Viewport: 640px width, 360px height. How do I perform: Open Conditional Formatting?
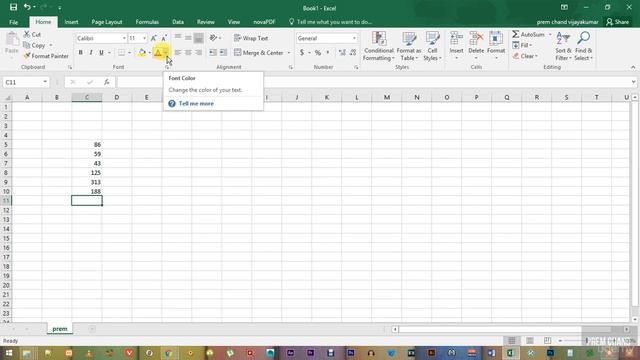coord(379,46)
